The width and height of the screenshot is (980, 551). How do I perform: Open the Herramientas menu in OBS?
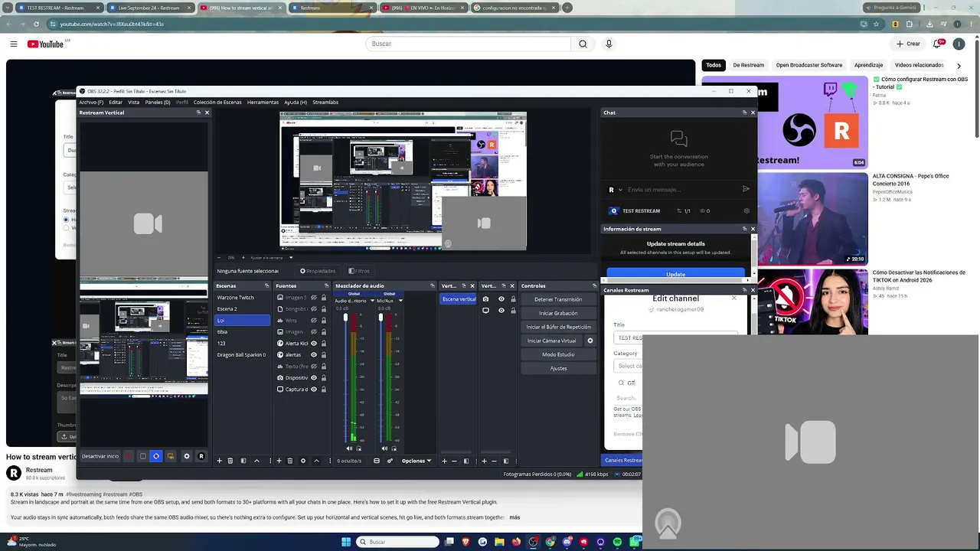[263, 102]
